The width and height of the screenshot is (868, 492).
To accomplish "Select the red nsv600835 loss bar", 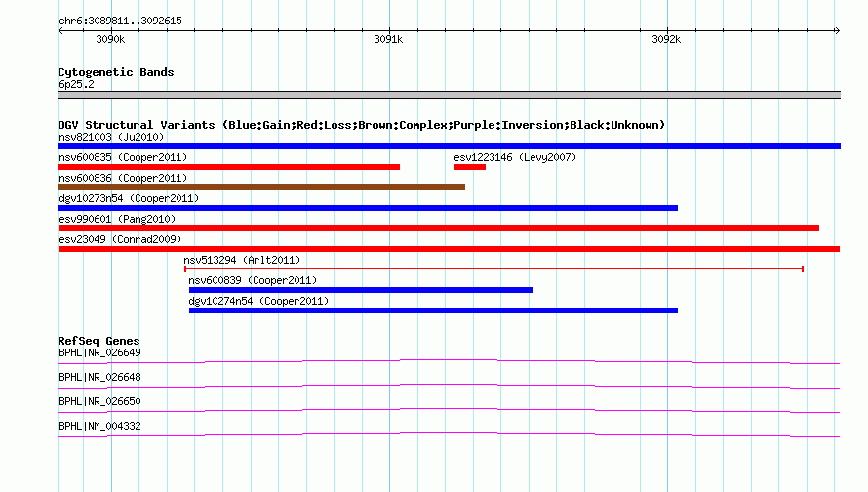I will point(228,167).
